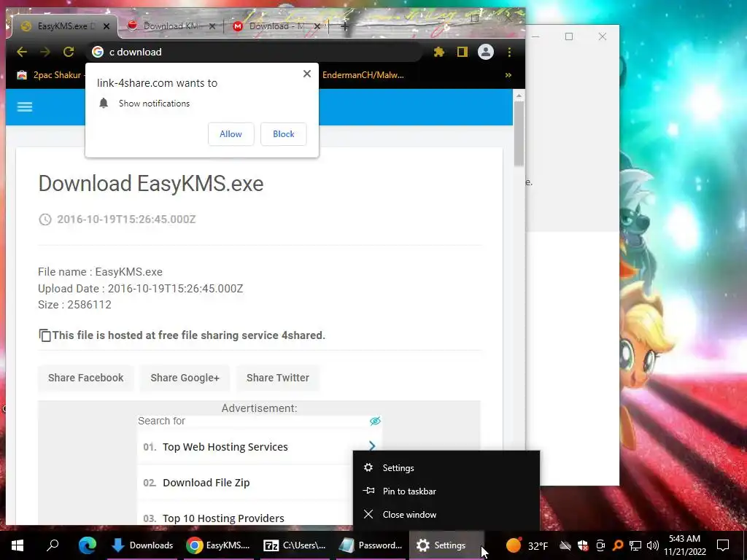The image size is (747, 560).
Task: Switch to Password taskbar item
Action: point(371,545)
